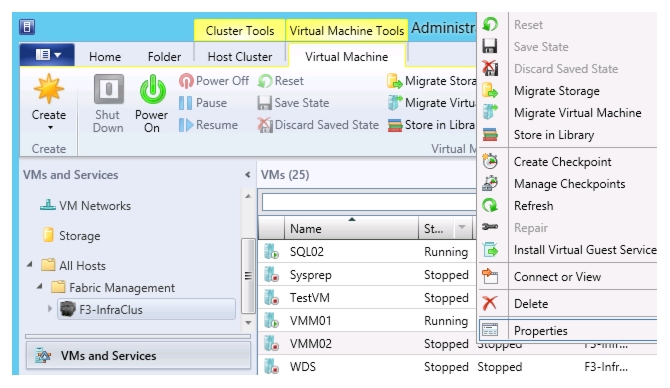670x388 pixels.
Task: Expand the F3-InfraClus tree node
Action: [50, 309]
